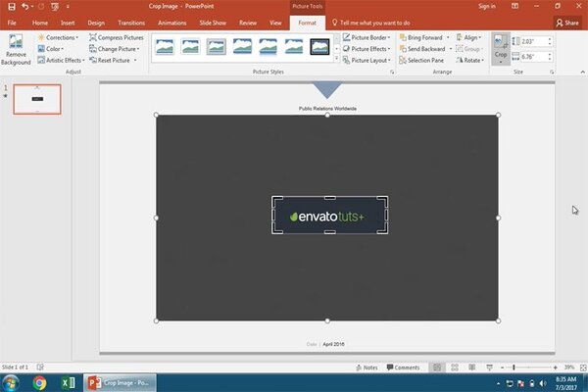This screenshot has height=392, width=588.
Task: Open Excel from the taskbar
Action: click(68, 383)
